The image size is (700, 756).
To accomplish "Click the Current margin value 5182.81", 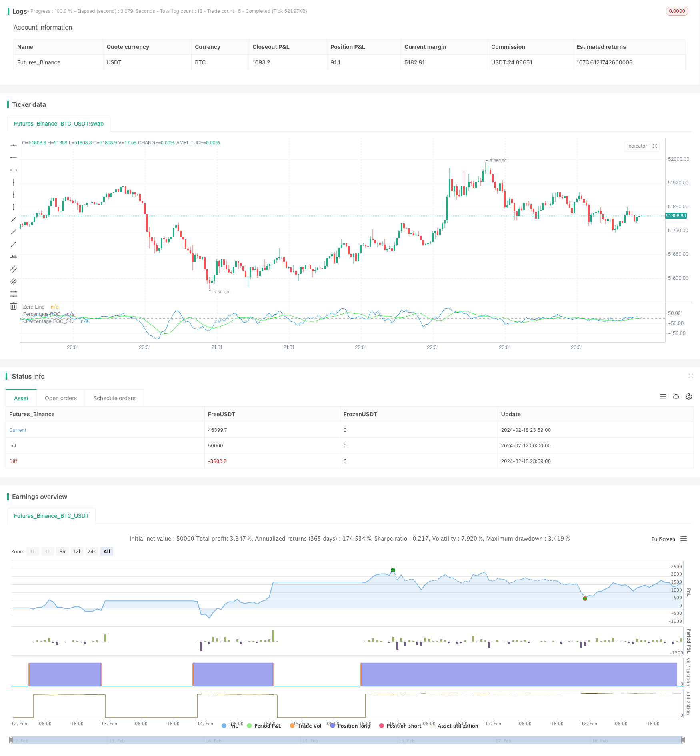I will point(414,62).
